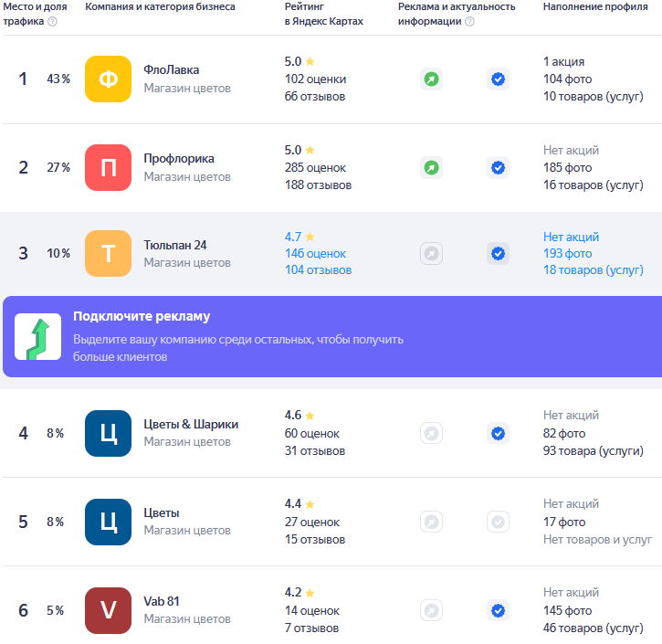Click the "193 фото" link
Viewport: 662px width, 644px height.
(x=567, y=253)
